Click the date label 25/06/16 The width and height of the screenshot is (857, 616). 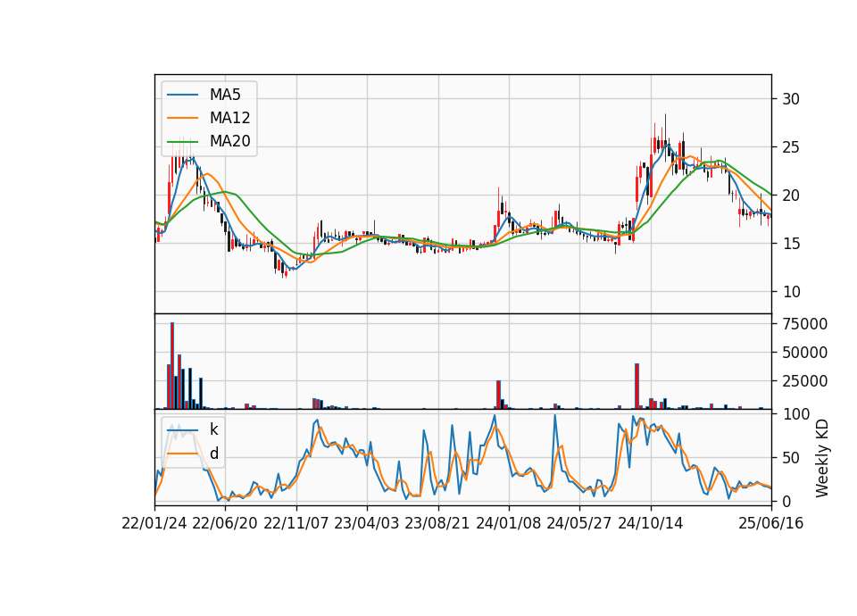point(771,524)
